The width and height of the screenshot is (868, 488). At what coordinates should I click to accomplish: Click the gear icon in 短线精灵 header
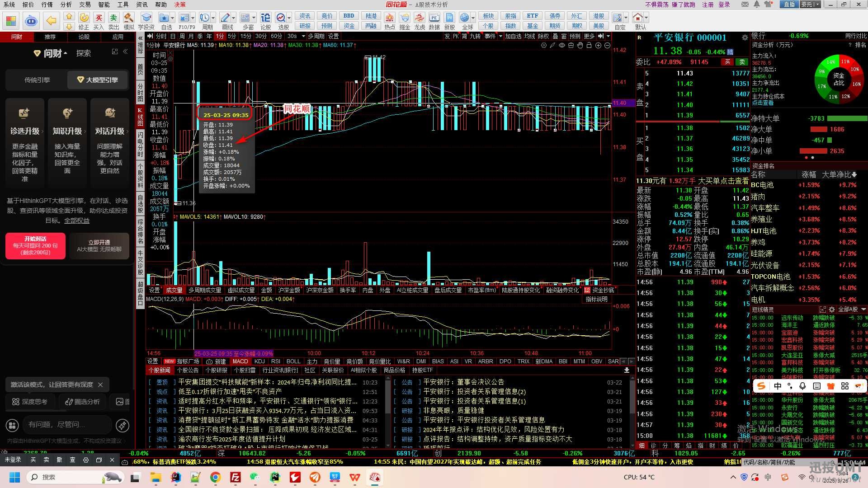point(831,310)
